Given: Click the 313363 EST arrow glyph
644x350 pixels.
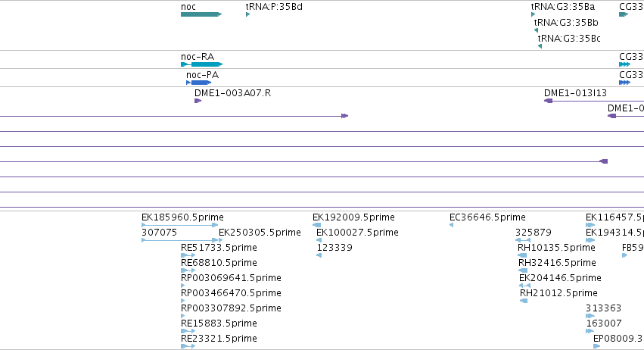Looking at the screenshot, I should click(x=590, y=316).
